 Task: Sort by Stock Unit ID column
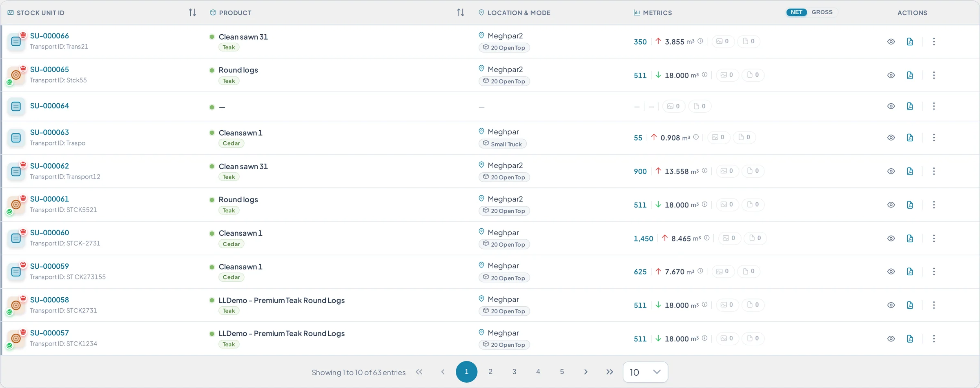click(192, 13)
